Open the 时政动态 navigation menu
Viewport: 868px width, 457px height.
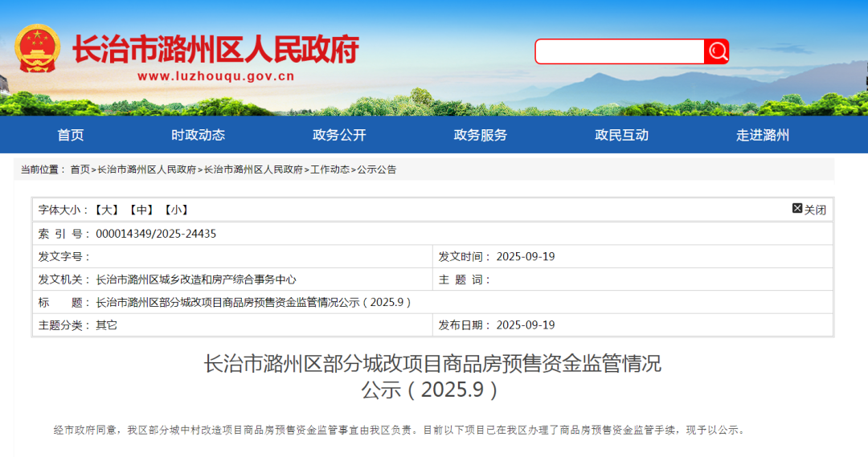[x=198, y=135]
